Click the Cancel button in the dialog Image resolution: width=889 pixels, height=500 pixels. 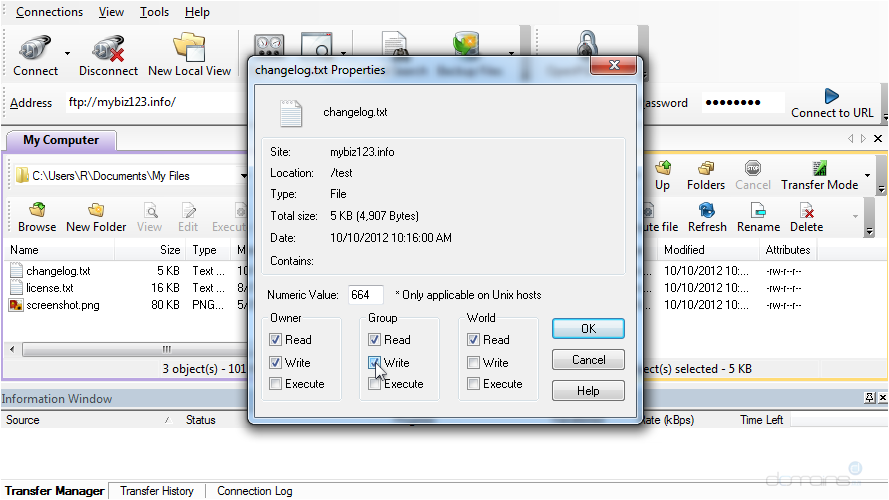(x=588, y=360)
